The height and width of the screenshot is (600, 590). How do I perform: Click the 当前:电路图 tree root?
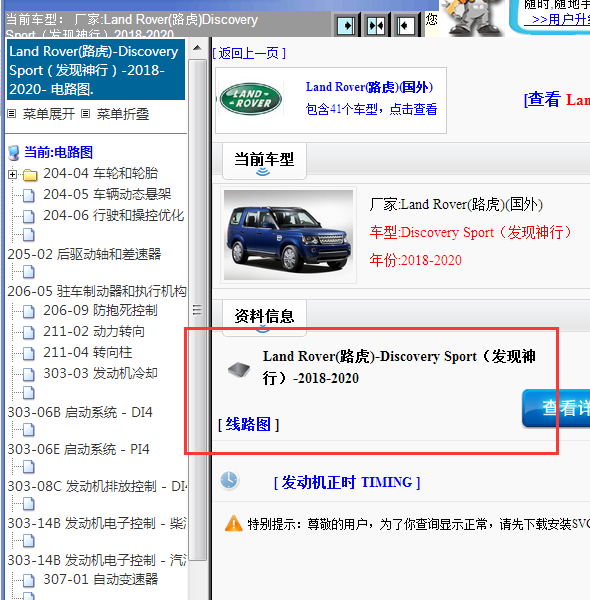[x=59, y=152]
